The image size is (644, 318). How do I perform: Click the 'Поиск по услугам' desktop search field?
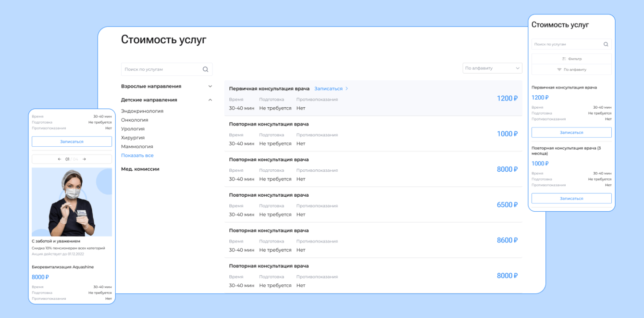[x=161, y=69]
